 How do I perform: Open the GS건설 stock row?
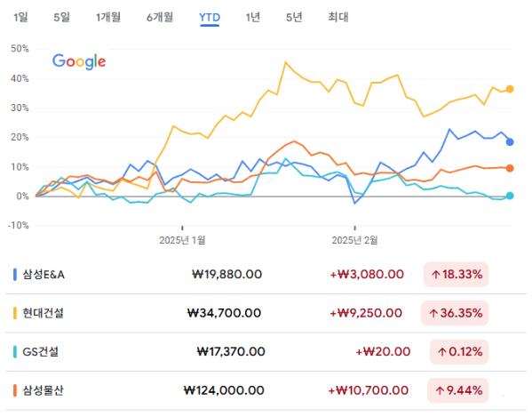click(x=266, y=352)
